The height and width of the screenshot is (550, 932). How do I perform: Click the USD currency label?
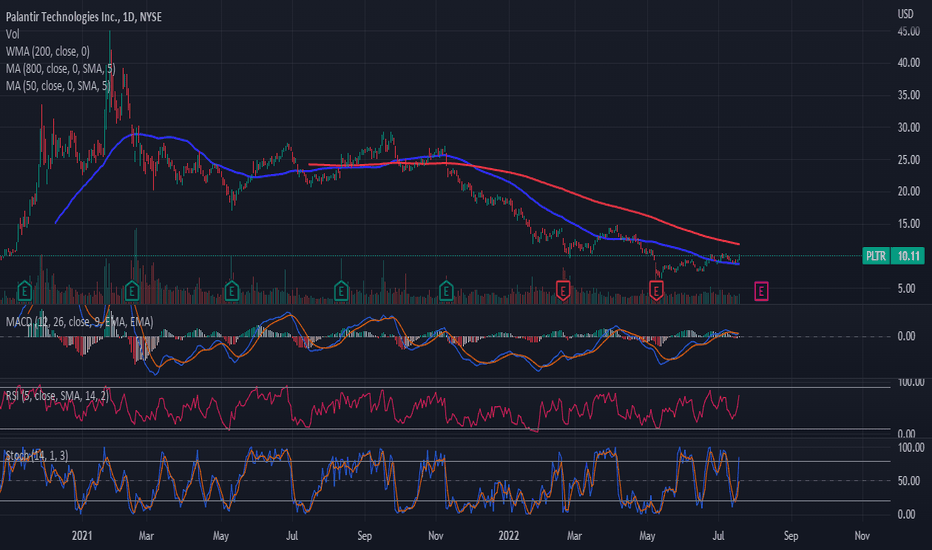coord(905,14)
